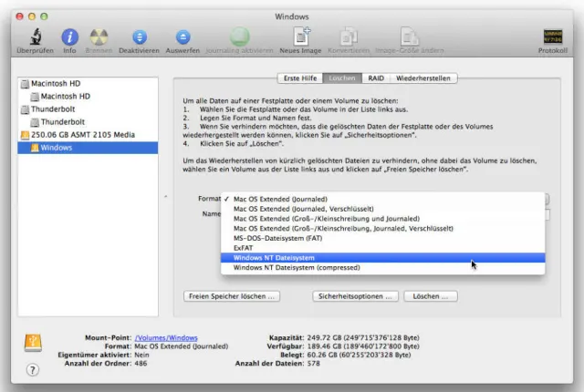The image size is (584, 392).
Task: Choose Windows NT Dateisystem format option
Action: pos(274,258)
